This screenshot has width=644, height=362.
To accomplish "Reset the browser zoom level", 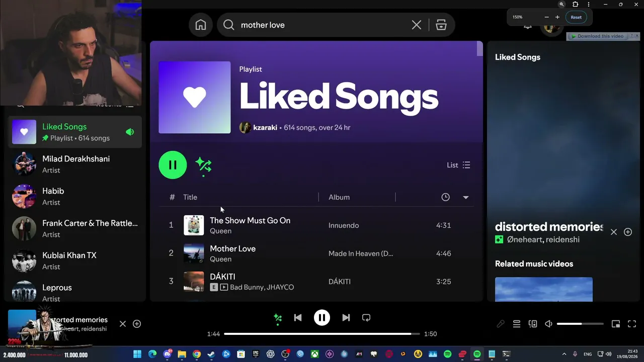I will 576,17.
